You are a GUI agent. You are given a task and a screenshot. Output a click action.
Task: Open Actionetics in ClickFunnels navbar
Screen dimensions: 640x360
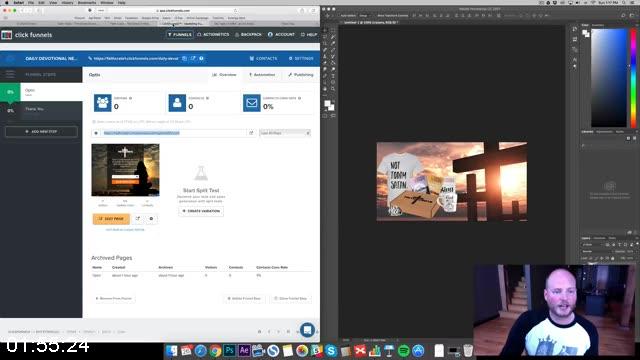click(x=213, y=35)
